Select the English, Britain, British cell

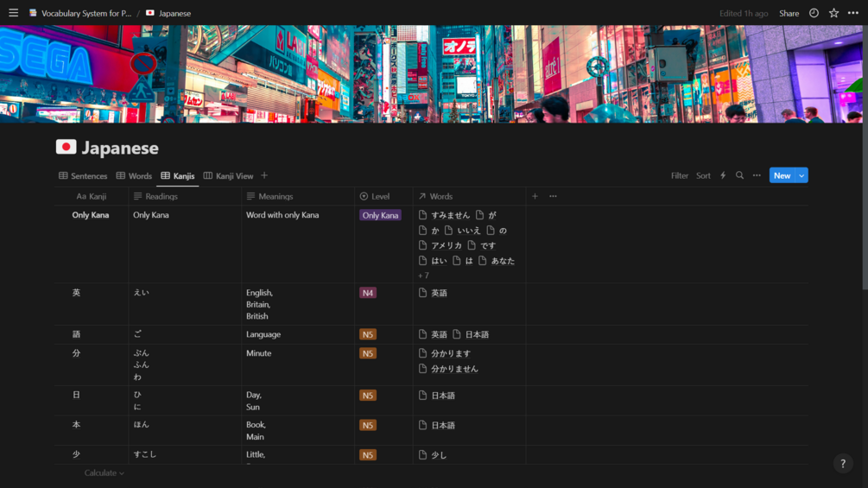click(298, 304)
